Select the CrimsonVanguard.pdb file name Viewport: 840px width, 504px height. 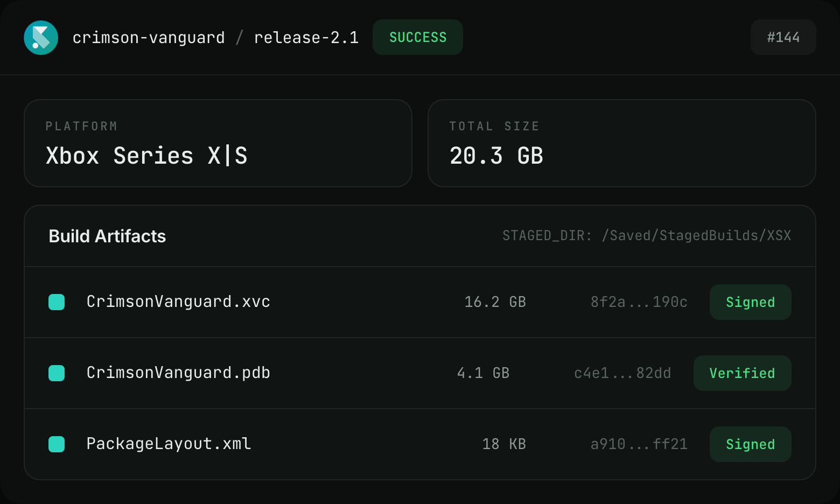click(x=178, y=373)
